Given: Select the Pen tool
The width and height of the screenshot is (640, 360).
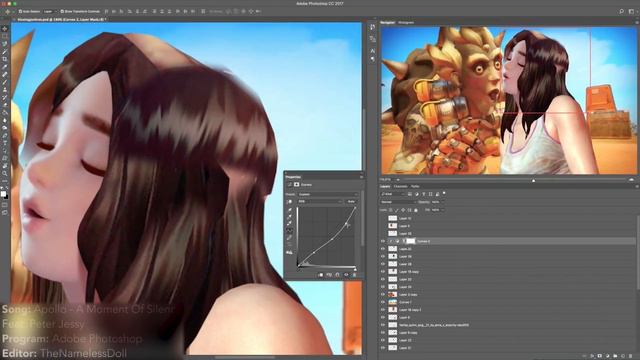Looking at the screenshot, I should coord(5,136).
